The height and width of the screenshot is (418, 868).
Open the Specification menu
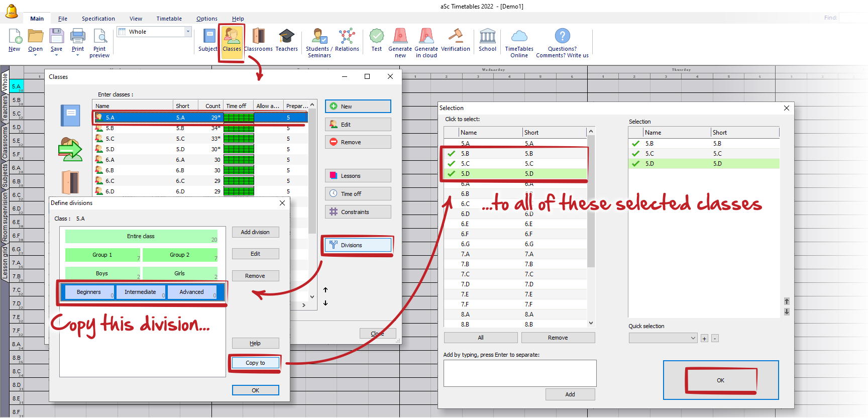point(98,19)
